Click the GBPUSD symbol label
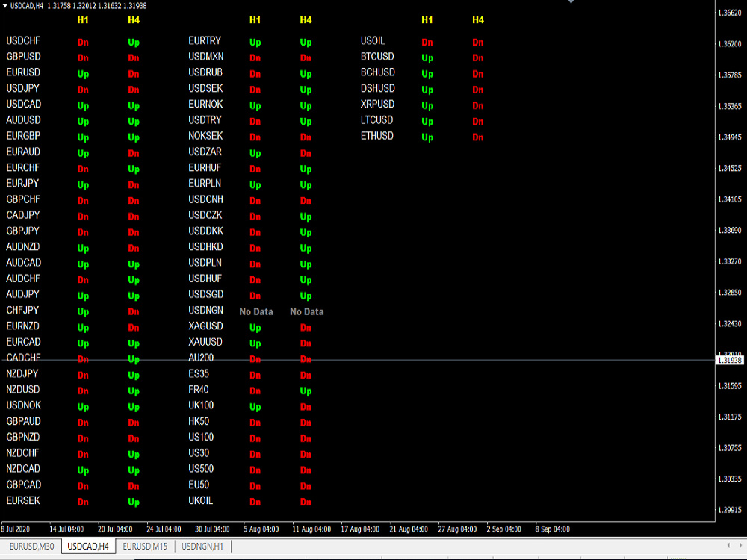 pos(23,57)
